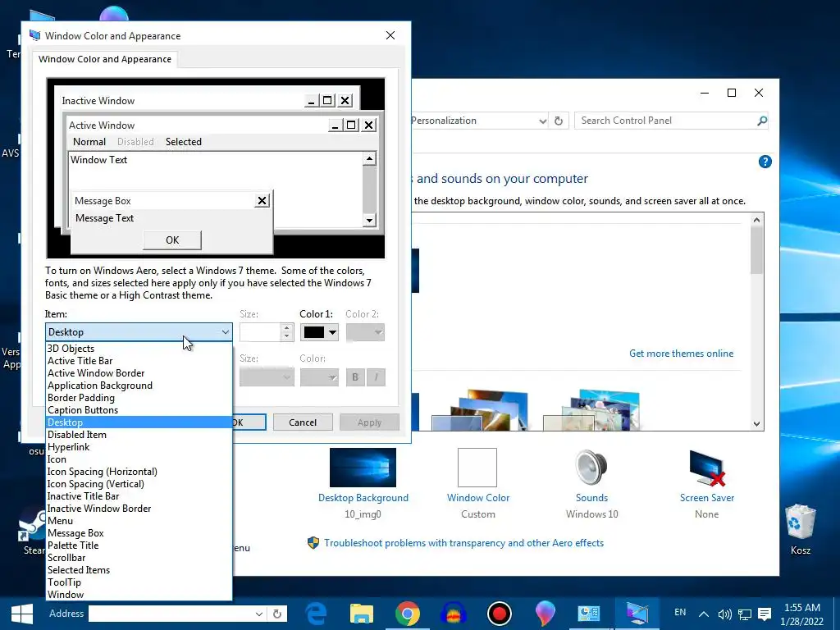
Task: Choose Disabled Item from list
Action: pos(139,435)
